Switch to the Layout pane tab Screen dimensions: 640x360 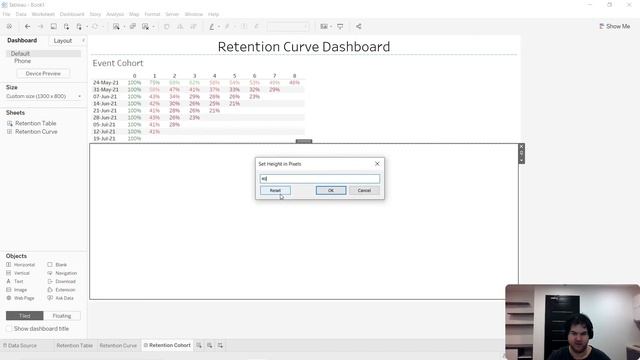[63, 41]
